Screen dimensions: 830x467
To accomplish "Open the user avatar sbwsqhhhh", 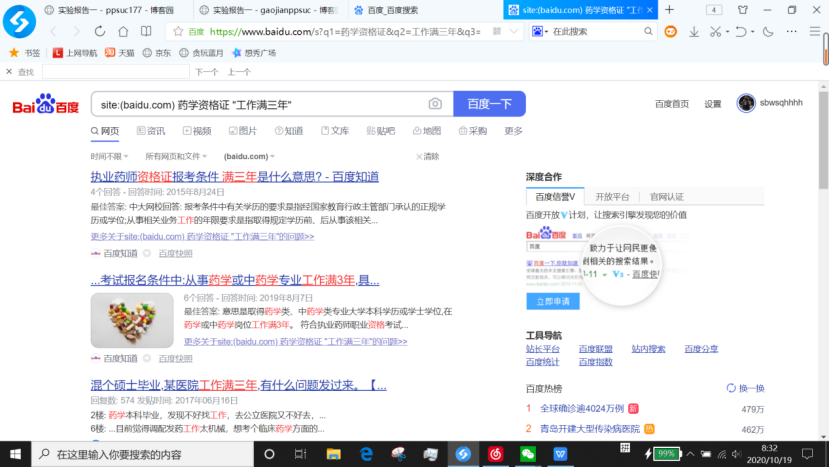I will pos(746,103).
